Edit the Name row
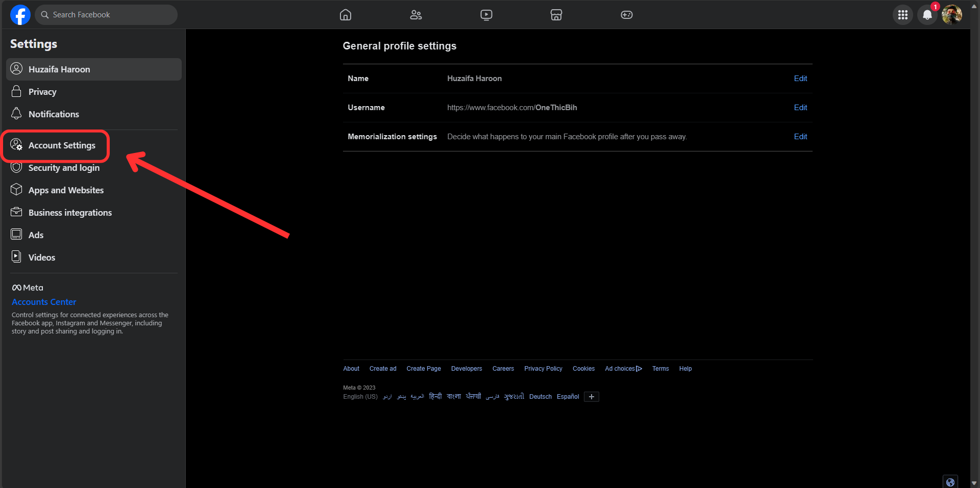980x488 pixels. tap(800, 79)
